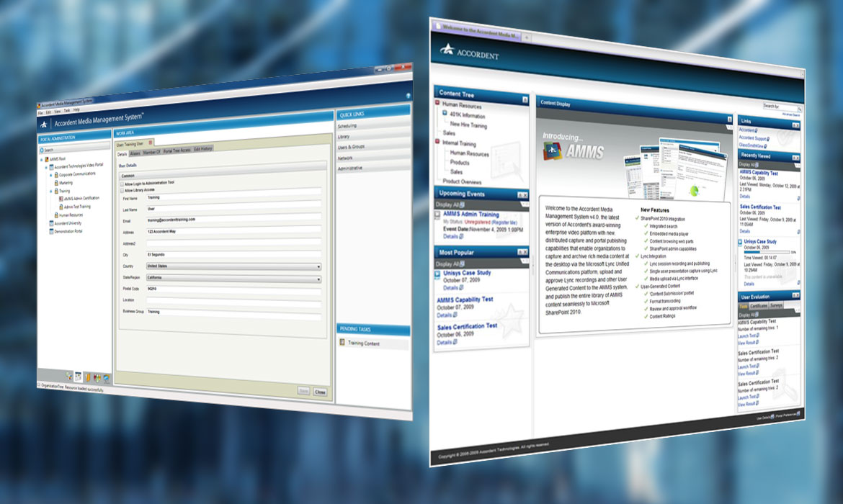Screen dimensions: 843x504
Task: Select the Search icon above the portal tree
Action: (41, 150)
